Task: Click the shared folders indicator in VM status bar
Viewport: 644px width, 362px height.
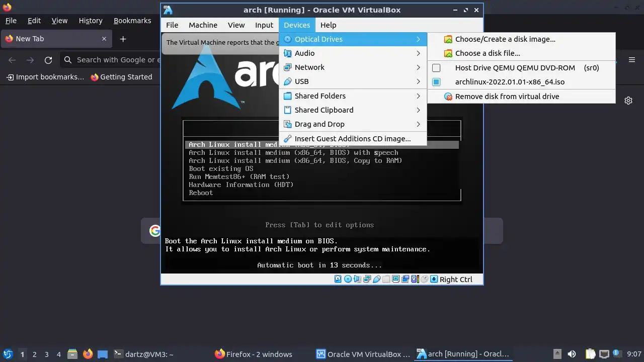Action: click(386, 279)
